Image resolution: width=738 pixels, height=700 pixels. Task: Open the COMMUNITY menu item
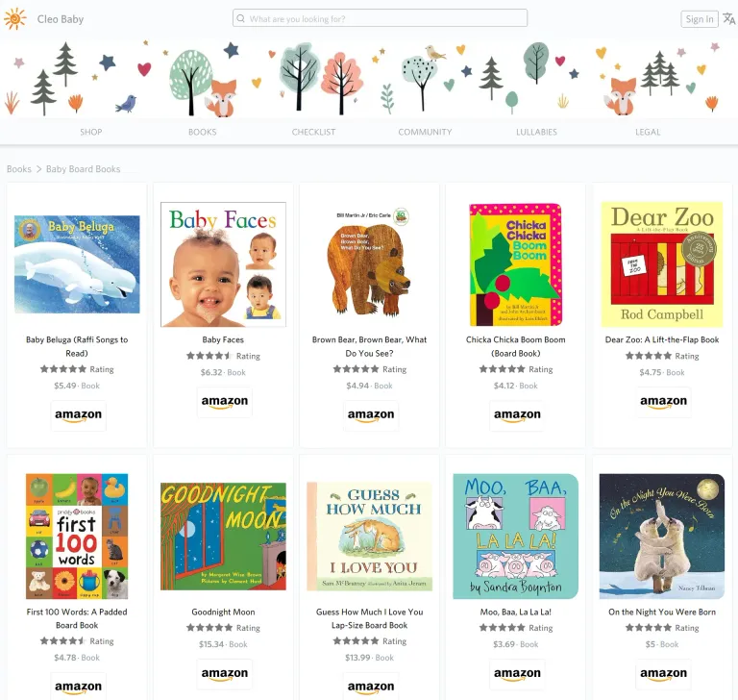coord(425,132)
